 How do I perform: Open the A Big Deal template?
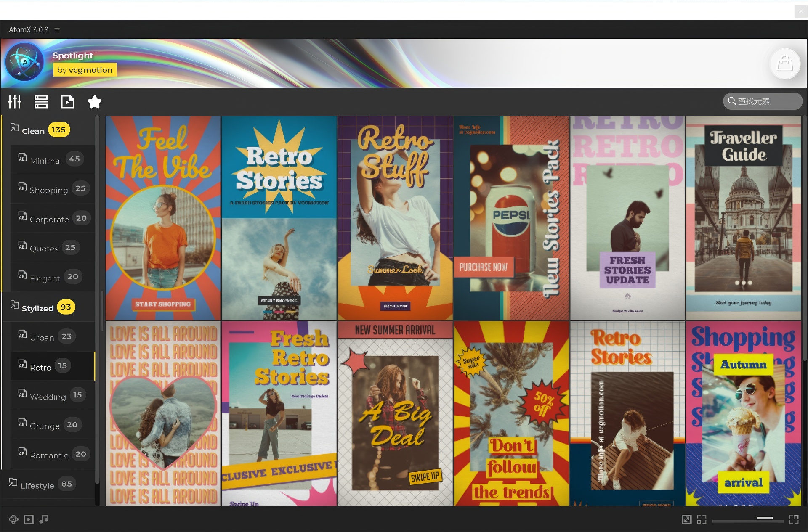coord(395,413)
